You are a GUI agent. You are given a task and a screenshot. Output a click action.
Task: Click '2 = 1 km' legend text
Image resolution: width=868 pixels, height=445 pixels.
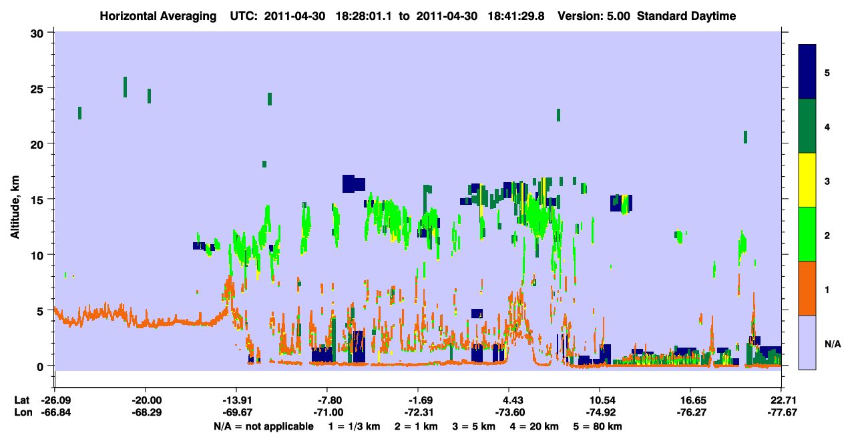416,426
